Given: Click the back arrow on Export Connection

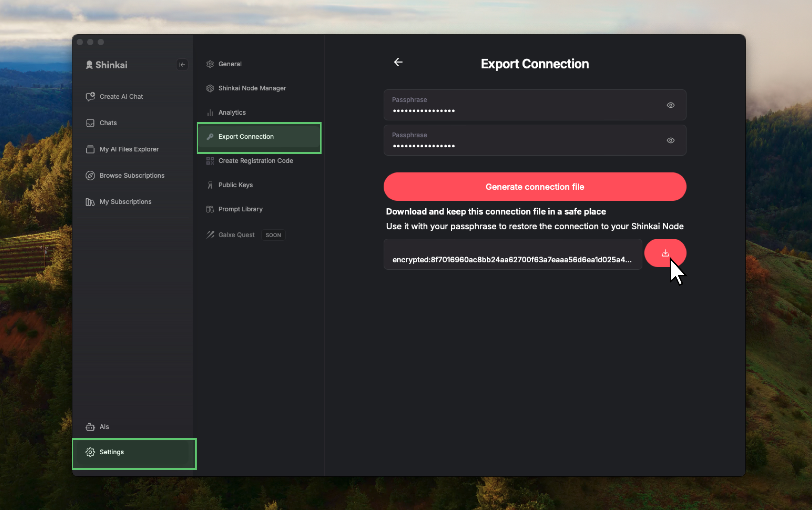Looking at the screenshot, I should click(x=399, y=62).
